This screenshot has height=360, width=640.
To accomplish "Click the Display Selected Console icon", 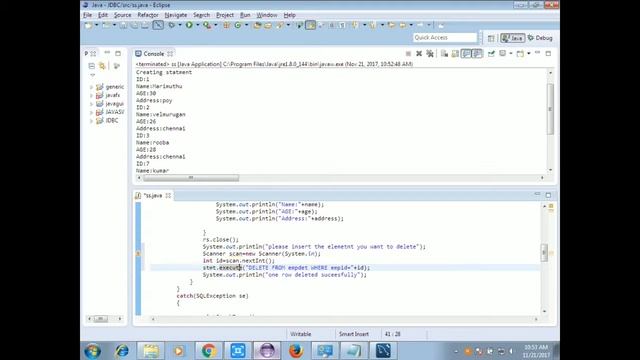I will point(502,53).
